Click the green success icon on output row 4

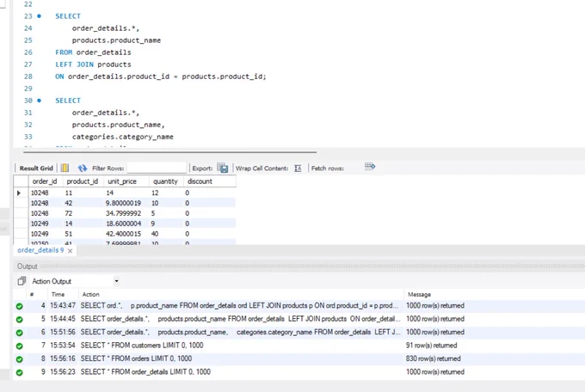coord(20,306)
